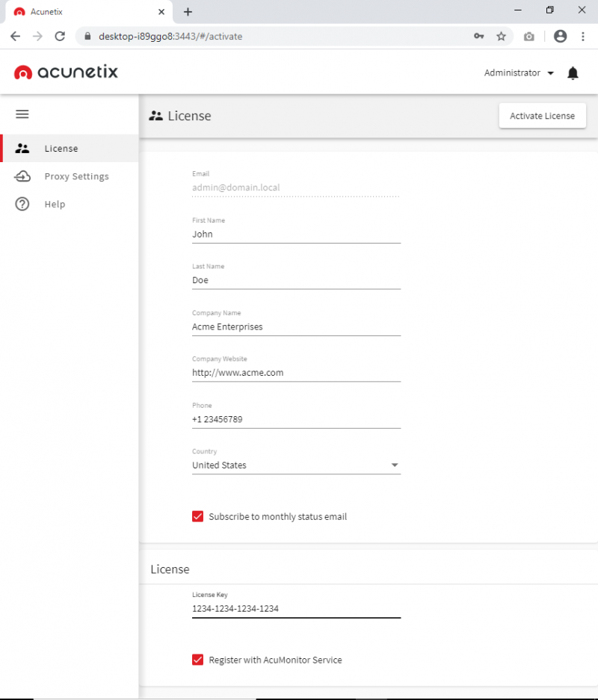Click the License page header people icon
This screenshot has width=598, height=700.
pos(156,116)
